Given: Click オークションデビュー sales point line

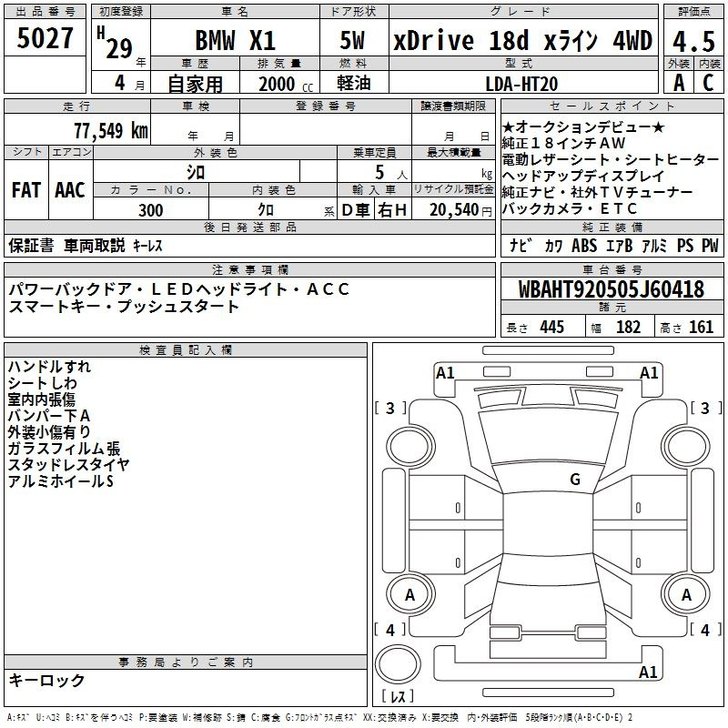Looking at the screenshot, I should tap(583, 126).
